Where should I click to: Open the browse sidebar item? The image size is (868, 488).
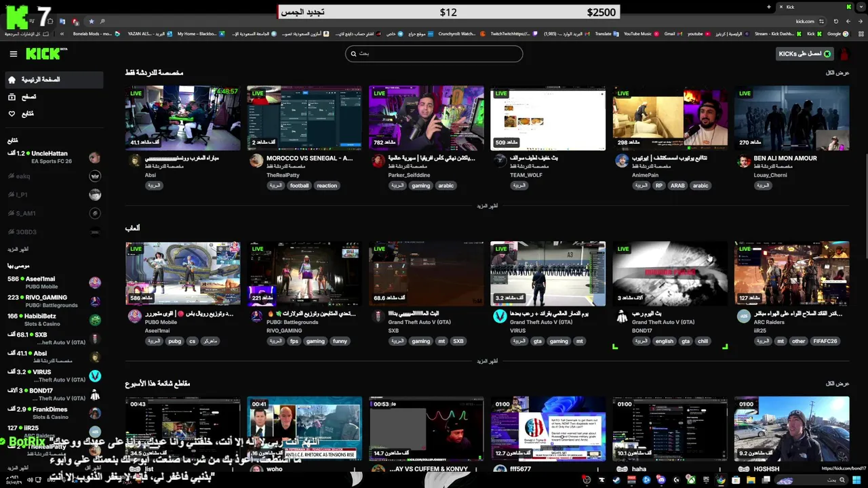click(53, 97)
